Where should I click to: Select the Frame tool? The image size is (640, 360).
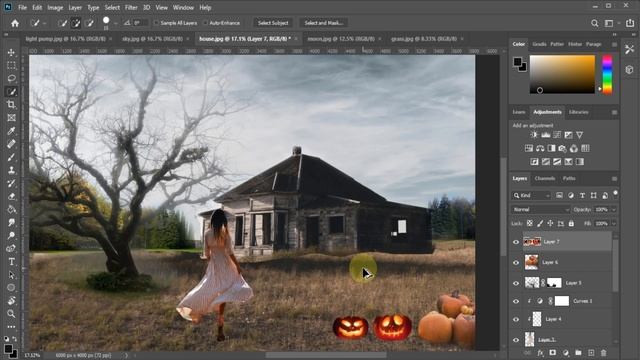tap(11, 118)
